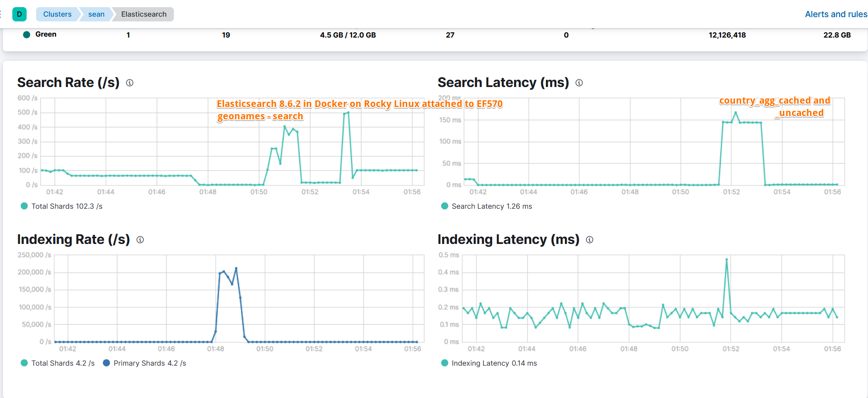Click the Search Latency heading
The height and width of the screenshot is (398, 868).
[503, 83]
